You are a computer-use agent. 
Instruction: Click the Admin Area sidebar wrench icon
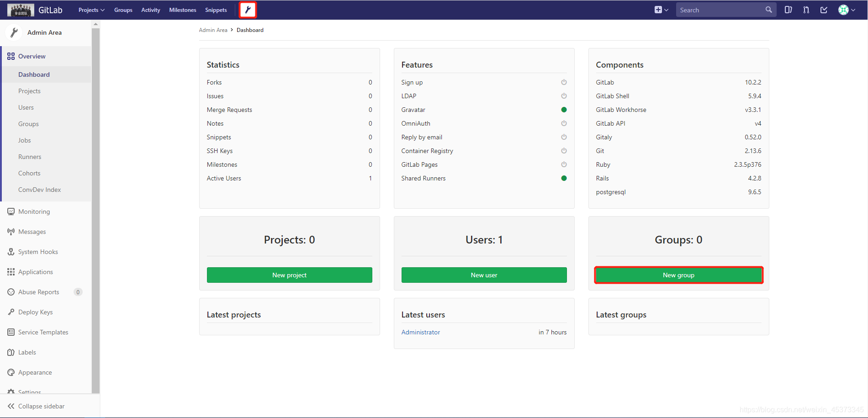pyautogui.click(x=14, y=32)
